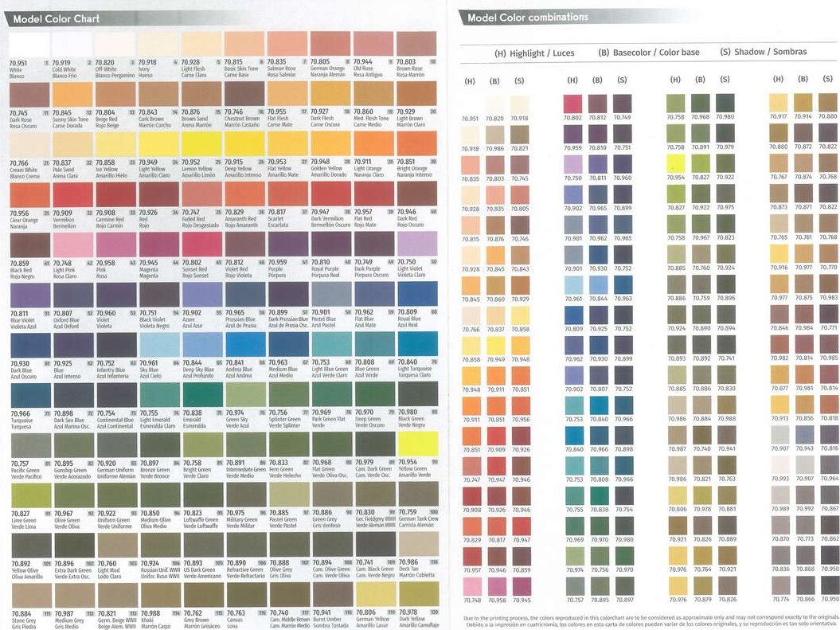Click the 70.806 German Yellow chart swatch

(x=376, y=595)
